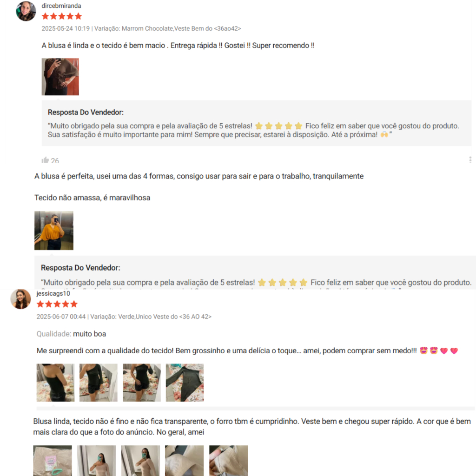View second beige blouse mirror selfie
Viewport: 476px width, 476px height.
[97, 461]
